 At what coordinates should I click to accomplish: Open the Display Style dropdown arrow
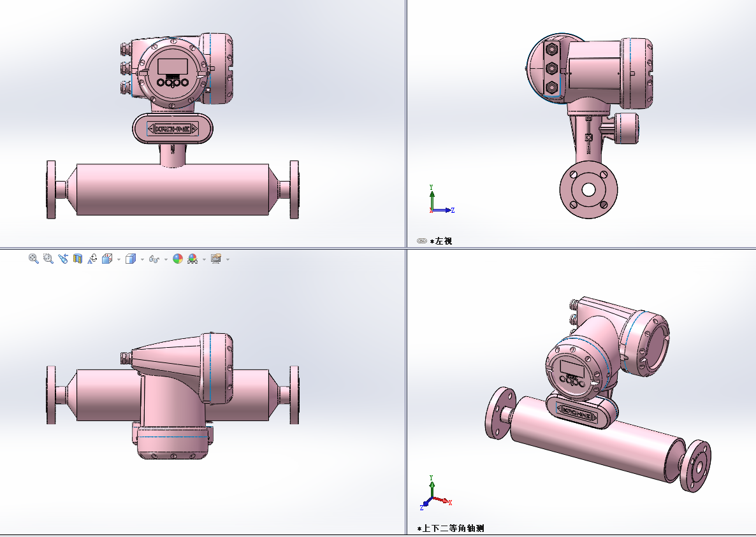[142, 260]
